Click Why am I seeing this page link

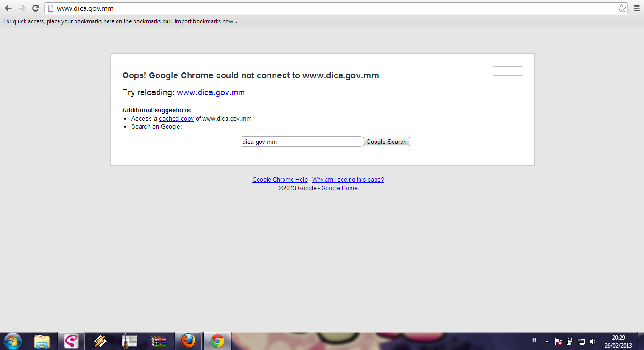pos(348,180)
